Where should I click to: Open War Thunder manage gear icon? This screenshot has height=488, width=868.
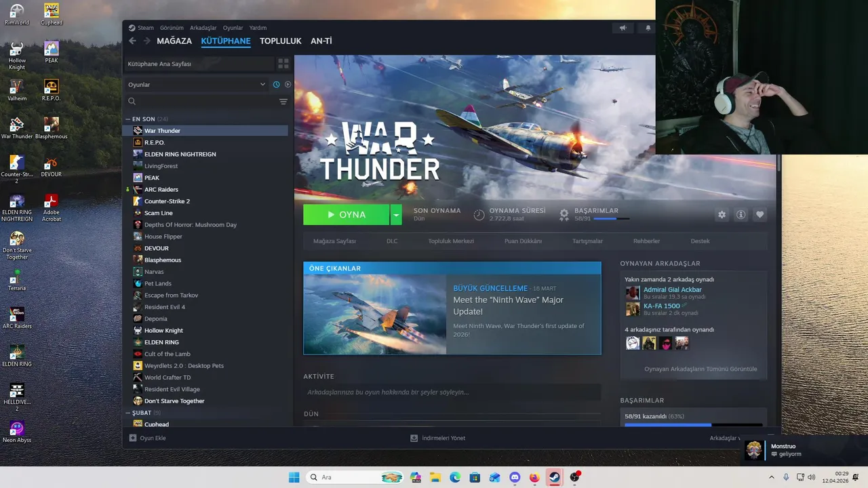[722, 214]
